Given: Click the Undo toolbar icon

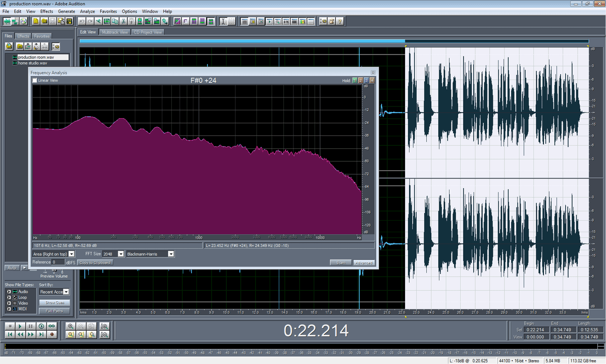Looking at the screenshot, I should [x=82, y=21].
